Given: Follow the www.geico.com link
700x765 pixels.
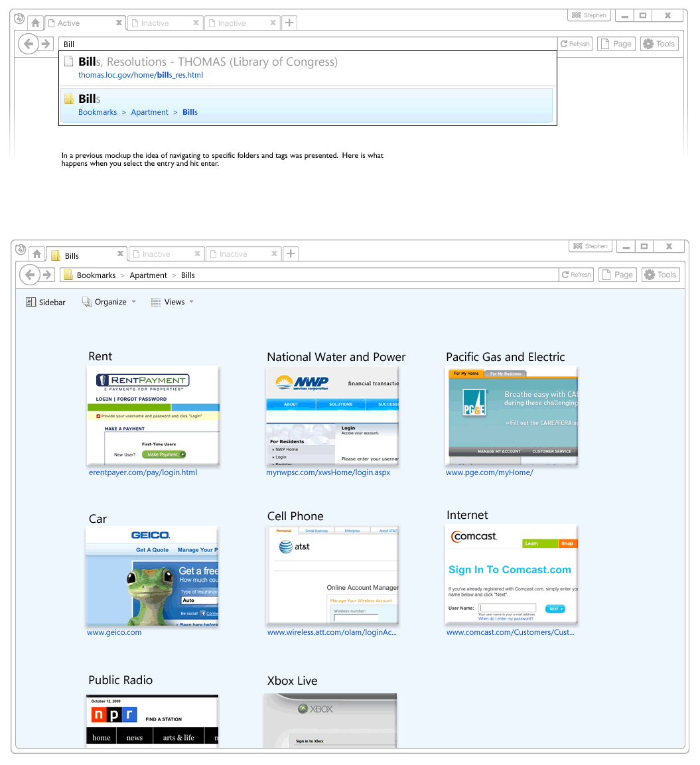Looking at the screenshot, I should point(114,632).
